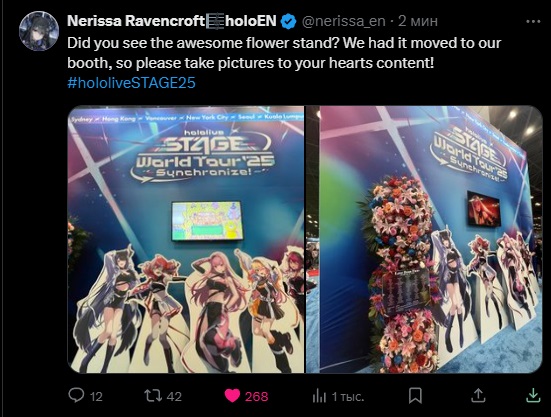
Task: Open the three-dot more options menu
Action: pos(533,22)
